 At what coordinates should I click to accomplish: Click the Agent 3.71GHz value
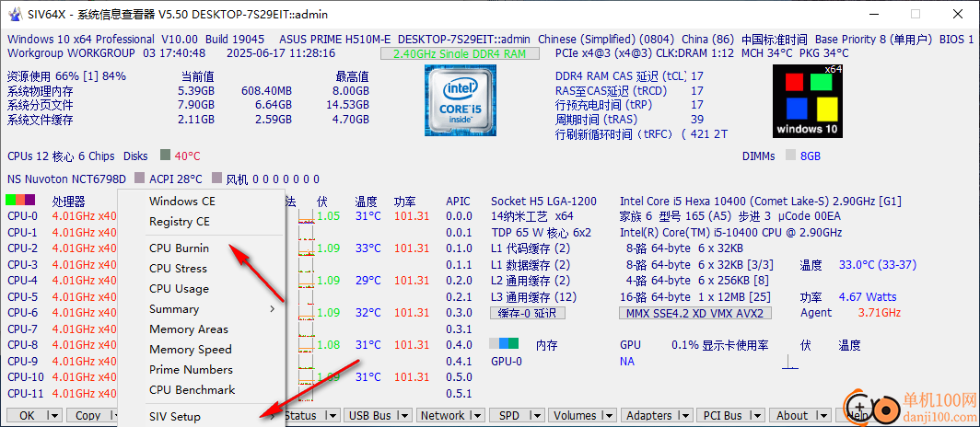(x=879, y=313)
